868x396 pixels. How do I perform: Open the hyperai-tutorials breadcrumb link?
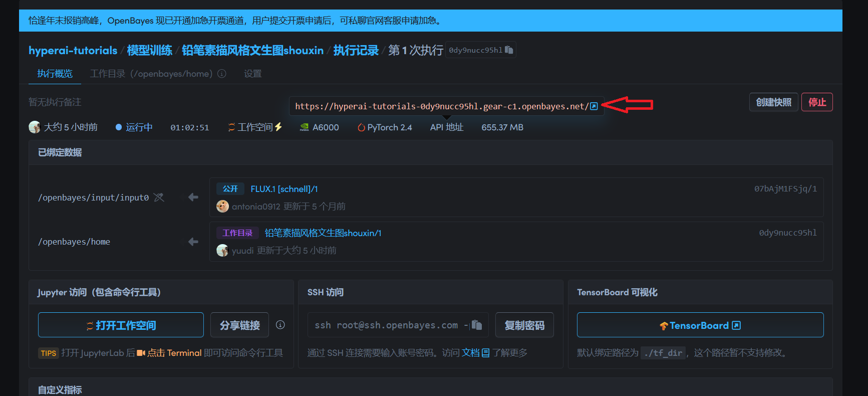point(73,51)
